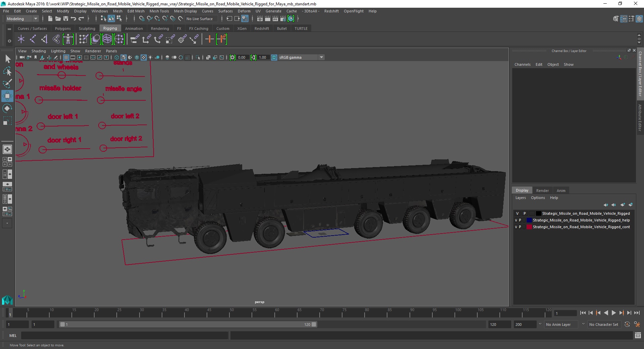Create a new empty layer
The width and height of the screenshot is (644, 349).
pos(623,205)
